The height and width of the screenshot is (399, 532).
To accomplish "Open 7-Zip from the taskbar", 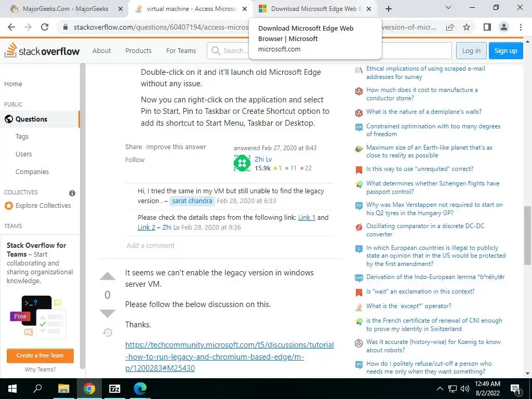I will 115,389.
